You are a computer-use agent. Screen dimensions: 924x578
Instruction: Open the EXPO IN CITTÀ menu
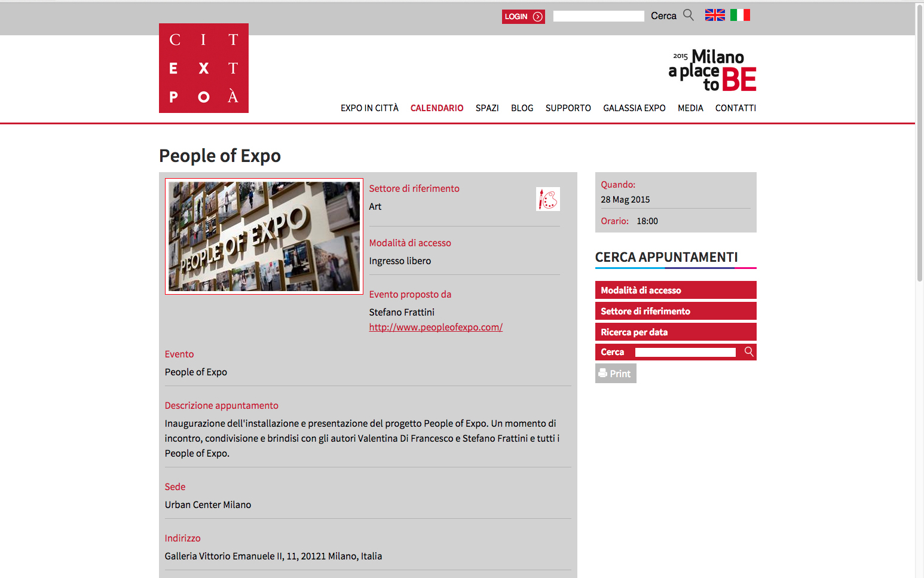point(369,108)
